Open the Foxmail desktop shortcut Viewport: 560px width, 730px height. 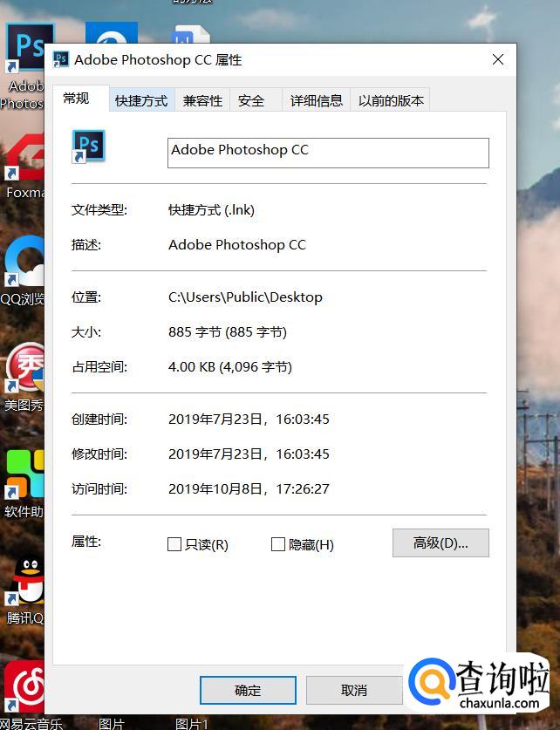24,157
